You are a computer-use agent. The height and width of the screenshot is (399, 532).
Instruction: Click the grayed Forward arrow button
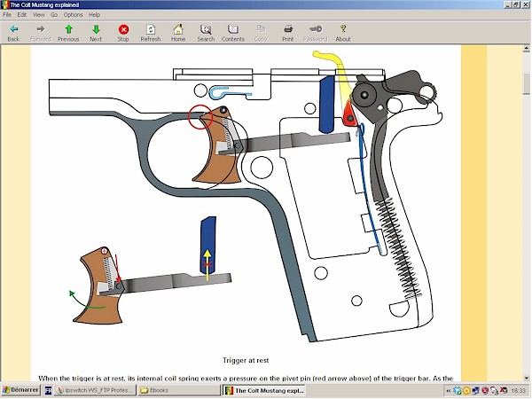tap(41, 34)
